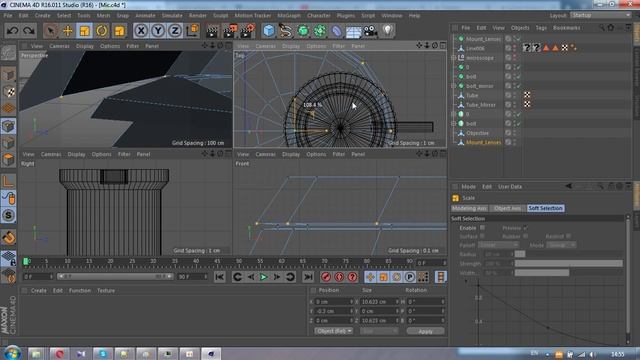Screen dimensions: 640x360
Task: Open the render settings icon
Action: (247, 31)
